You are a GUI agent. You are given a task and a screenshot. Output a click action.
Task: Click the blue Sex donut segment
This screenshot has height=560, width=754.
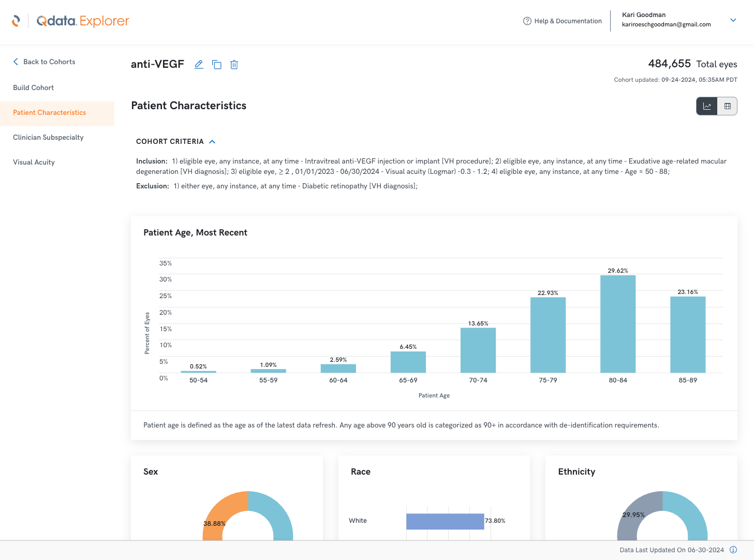274,512
